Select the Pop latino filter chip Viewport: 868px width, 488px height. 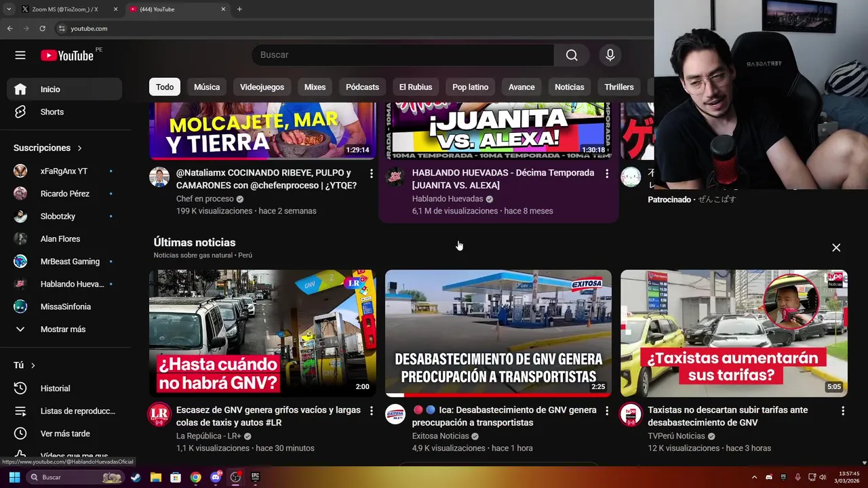[x=470, y=87]
